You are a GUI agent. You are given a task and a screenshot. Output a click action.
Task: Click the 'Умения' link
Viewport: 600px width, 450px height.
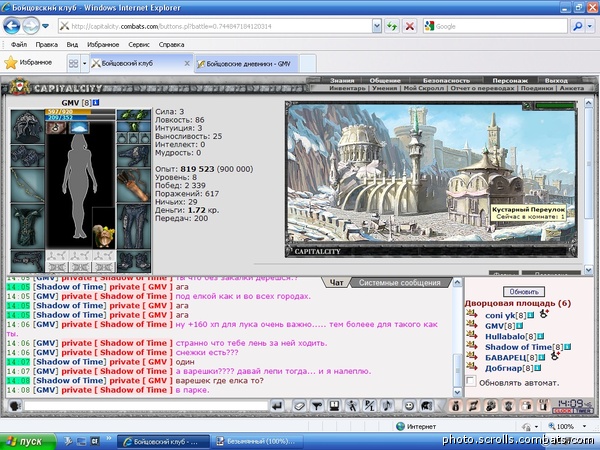(385, 88)
